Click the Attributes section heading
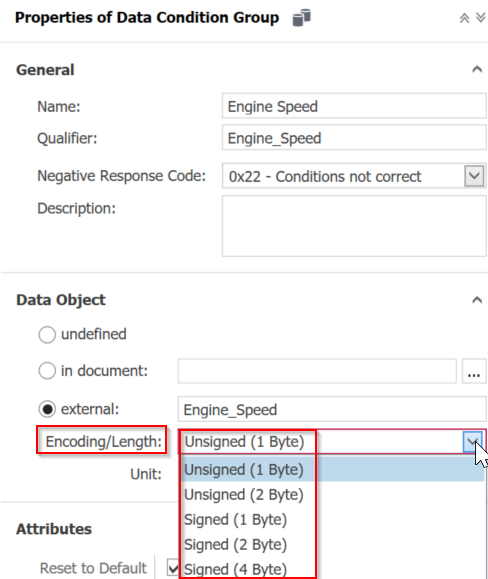This screenshot has width=488, height=579. tap(54, 529)
